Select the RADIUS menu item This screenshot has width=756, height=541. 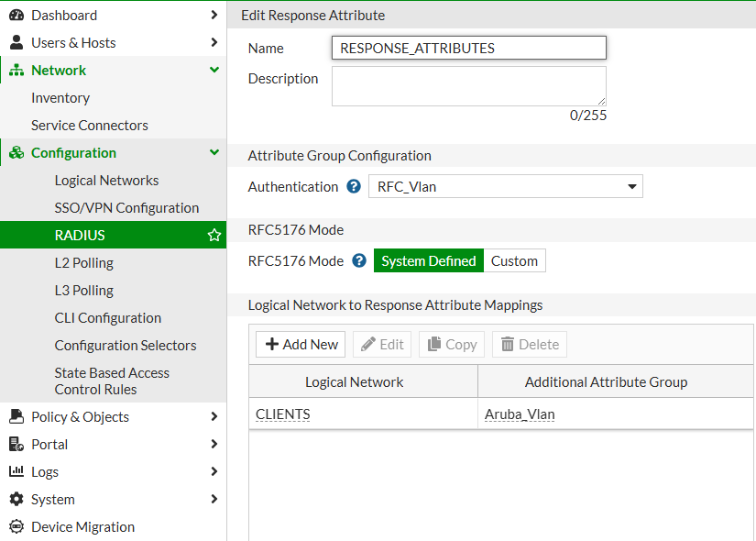coord(113,235)
